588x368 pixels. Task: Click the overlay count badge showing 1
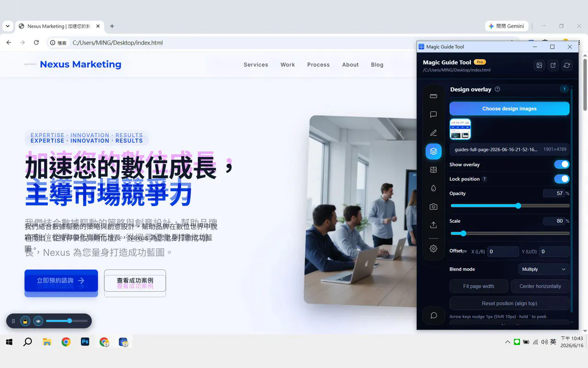coord(564,89)
